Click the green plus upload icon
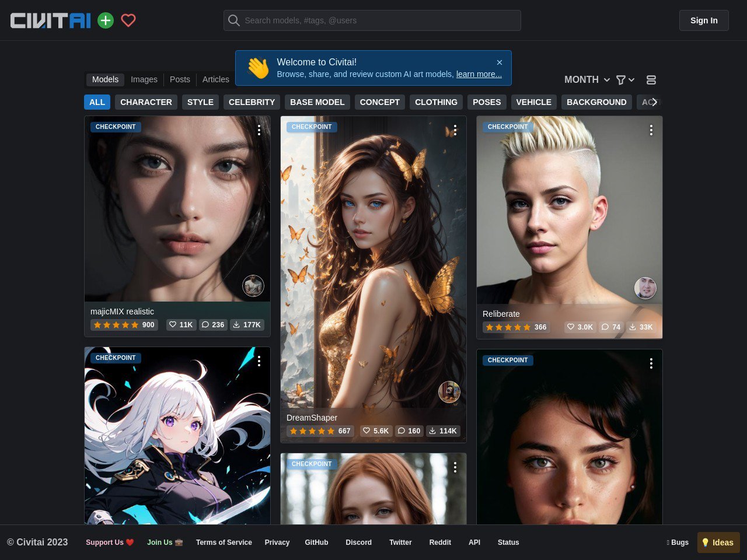The height and width of the screenshot is (560, 747). 106,20
